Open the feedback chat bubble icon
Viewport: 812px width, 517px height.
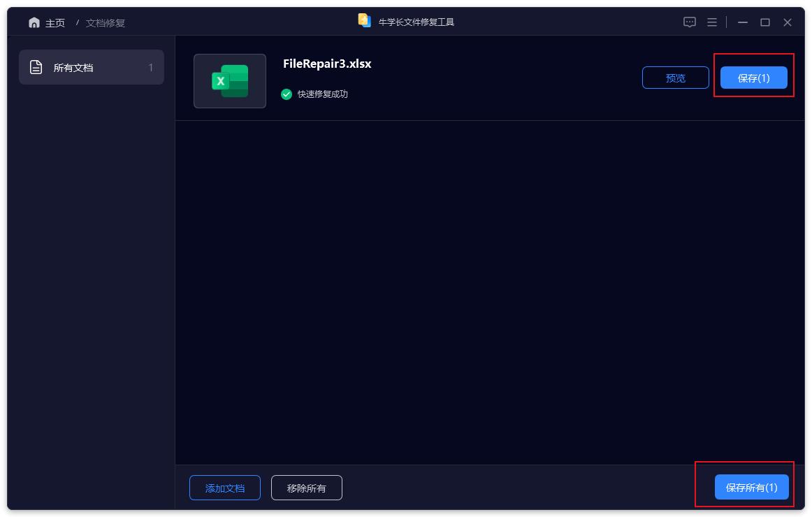click(689, 22)
